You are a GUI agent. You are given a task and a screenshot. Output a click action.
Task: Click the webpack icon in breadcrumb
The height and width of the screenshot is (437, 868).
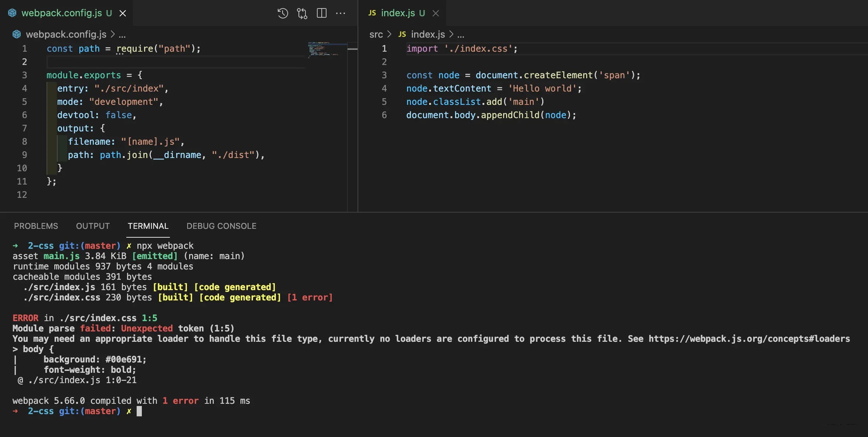pyautogui.click(x=17, y=34)
